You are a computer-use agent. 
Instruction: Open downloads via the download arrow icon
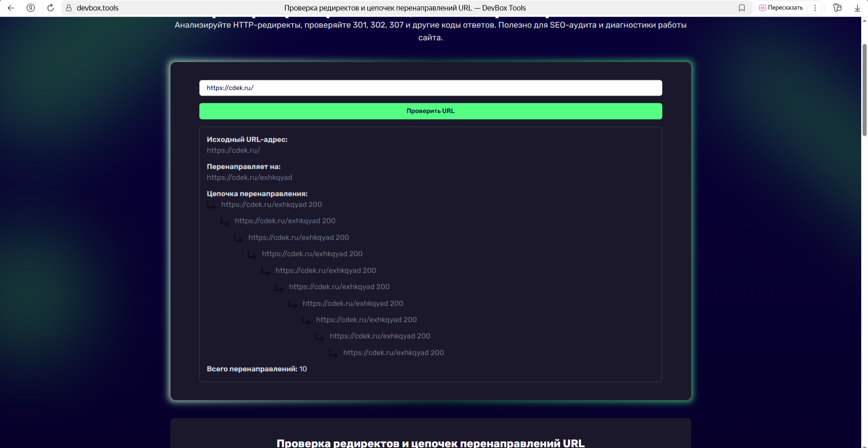click(x=857, y=8)
